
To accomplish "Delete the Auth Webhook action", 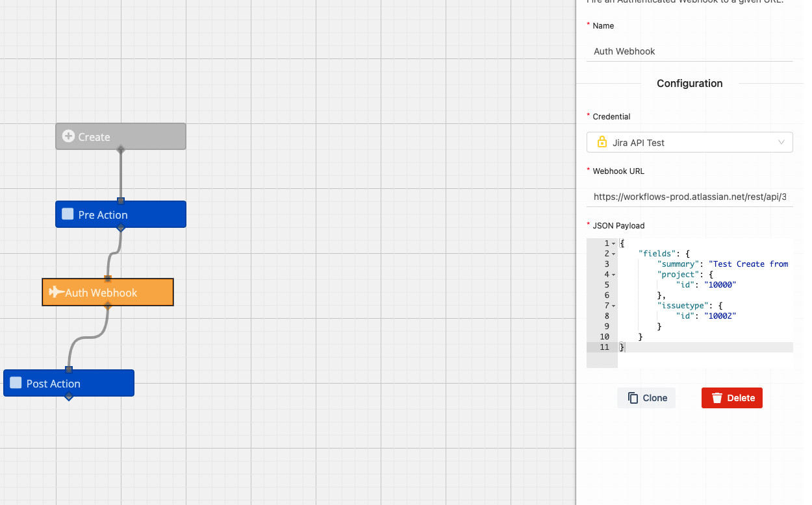I will pyautogui.click(x=732, y=398).
